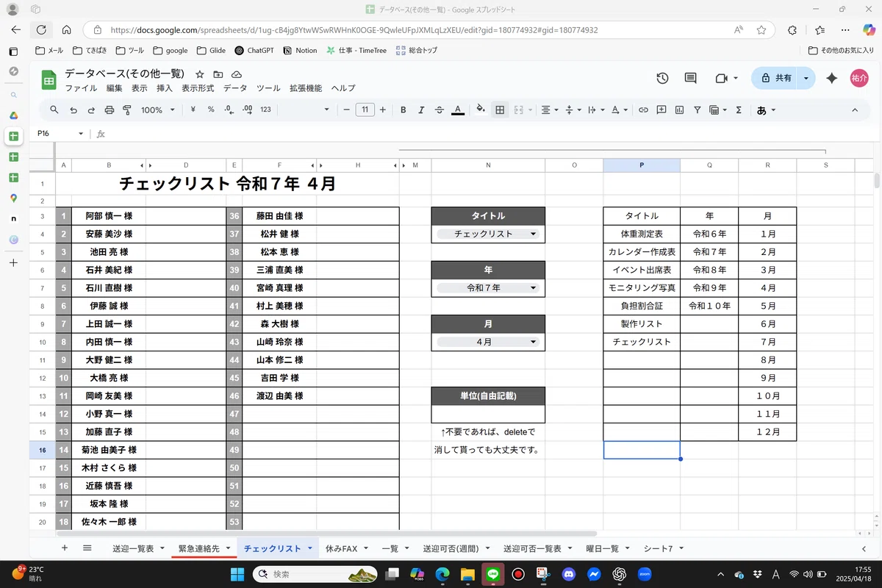Open version history clock icon
This screenshot has width=882, height=588.
click(x=662, y=78)
